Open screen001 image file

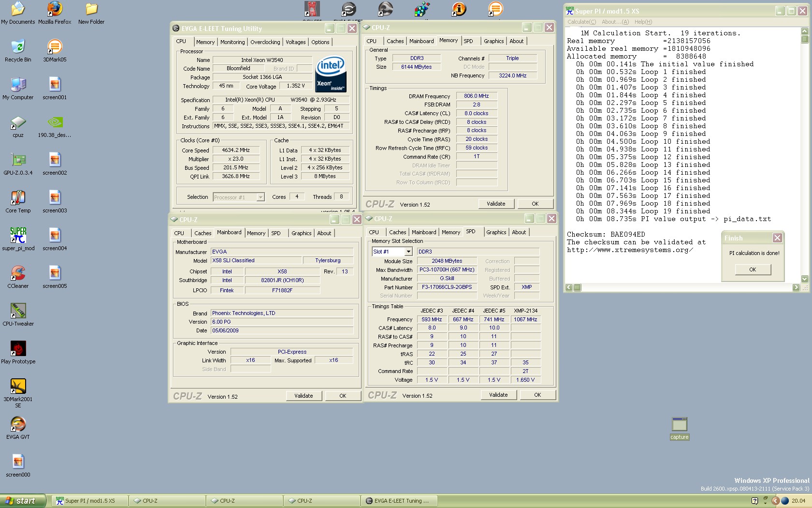pos(55,89)
